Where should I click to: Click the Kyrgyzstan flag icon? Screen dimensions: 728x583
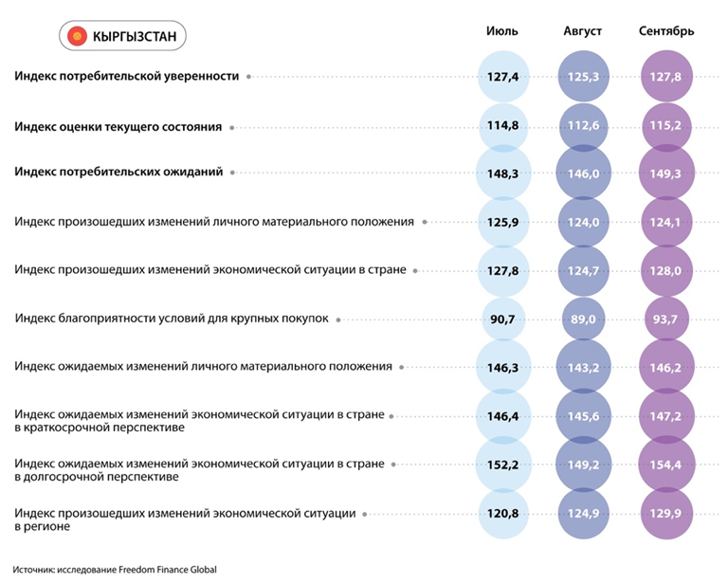(x=79, y=37)
